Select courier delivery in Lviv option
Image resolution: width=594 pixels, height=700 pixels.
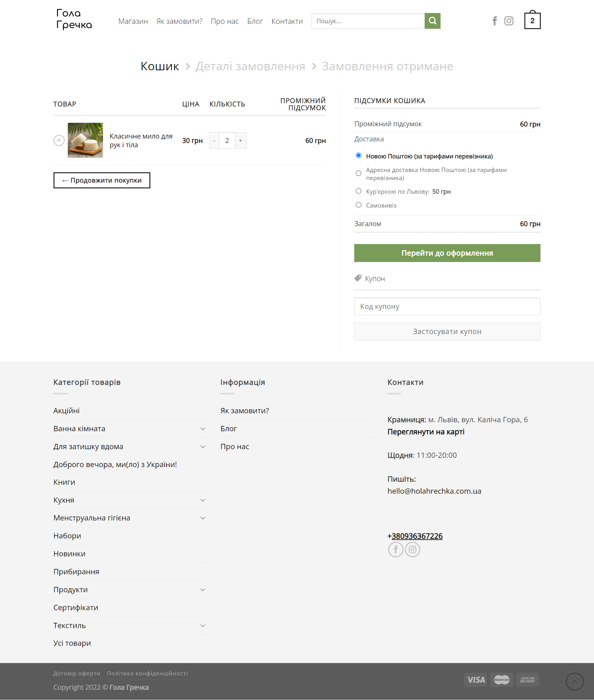pyautogui.click(x=358, y=191)
